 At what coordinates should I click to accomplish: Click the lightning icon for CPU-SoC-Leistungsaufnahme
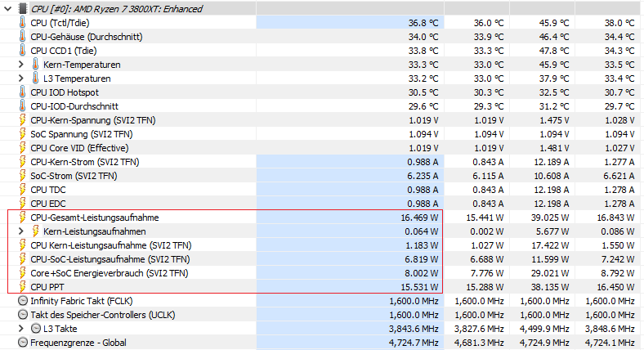pyautogui.click(x=23, y=259)
